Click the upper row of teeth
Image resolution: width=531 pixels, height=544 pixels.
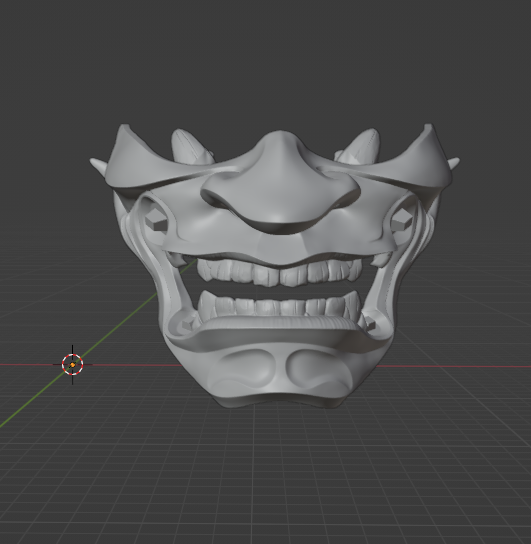point(280,273)
